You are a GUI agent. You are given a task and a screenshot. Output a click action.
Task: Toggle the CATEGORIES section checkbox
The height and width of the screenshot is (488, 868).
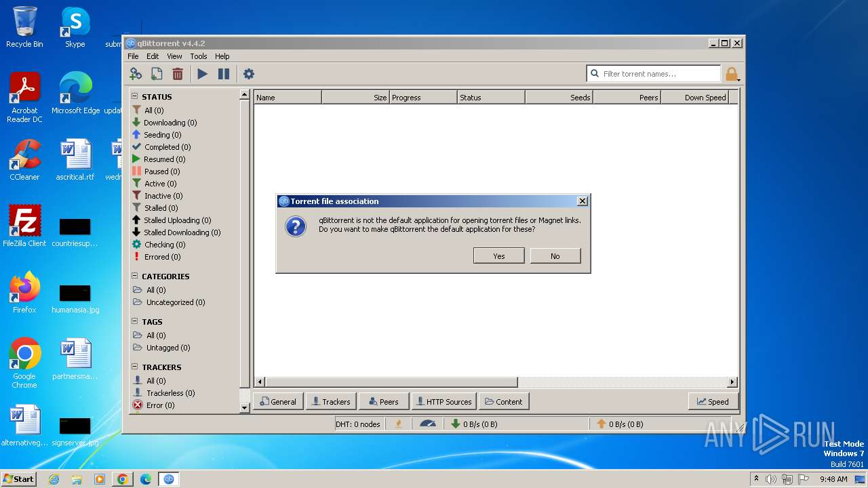click(x=134, y=276)
